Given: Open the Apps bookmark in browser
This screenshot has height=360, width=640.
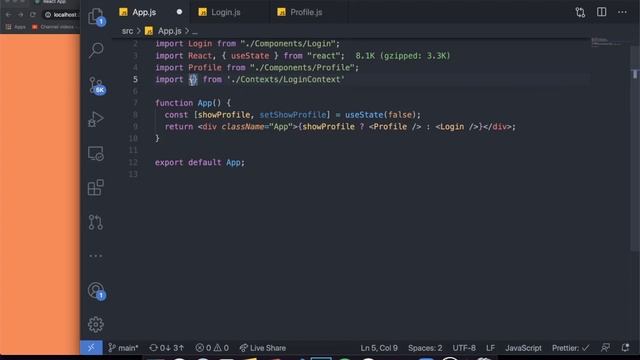Looking at the screenshot, I should coord(16,27).
